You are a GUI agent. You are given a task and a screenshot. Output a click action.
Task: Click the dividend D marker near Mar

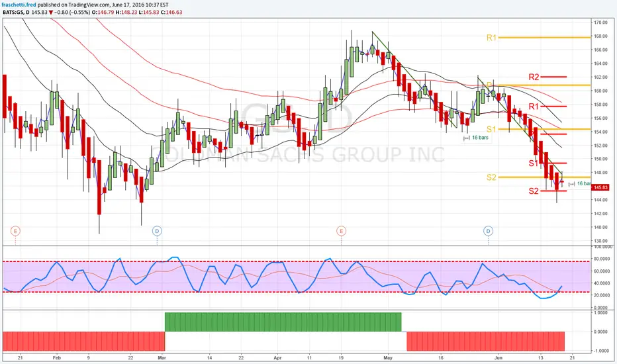[157, 231]
